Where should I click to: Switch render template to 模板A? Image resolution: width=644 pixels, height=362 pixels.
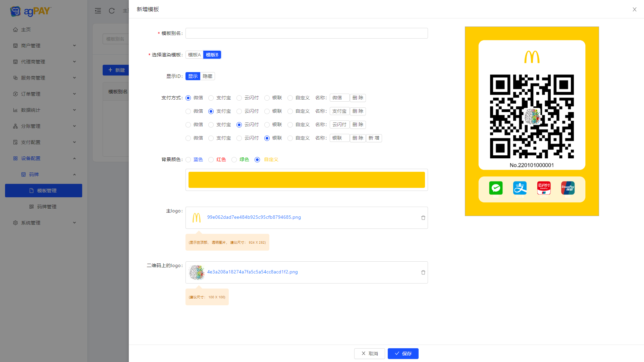(x=195, y=55)
